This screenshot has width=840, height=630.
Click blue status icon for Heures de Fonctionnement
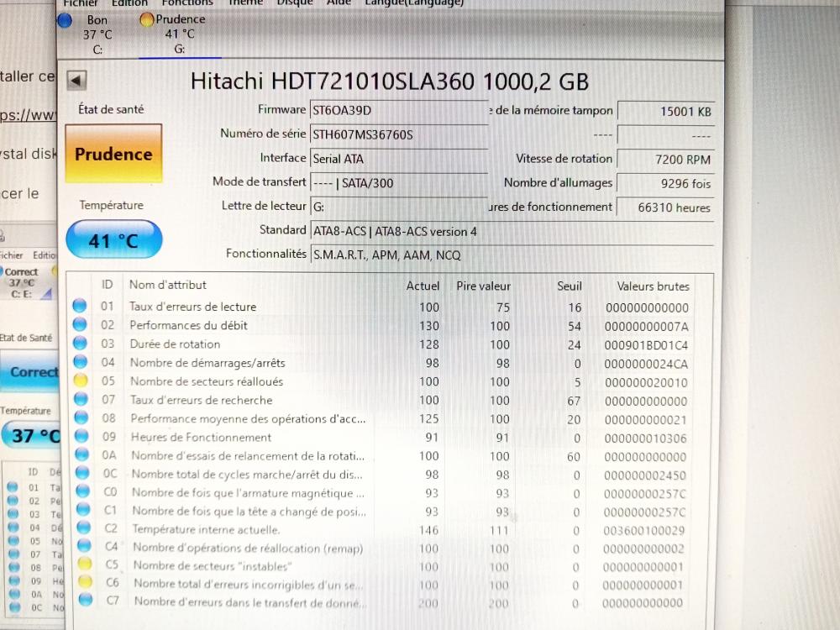click(81, 437)
